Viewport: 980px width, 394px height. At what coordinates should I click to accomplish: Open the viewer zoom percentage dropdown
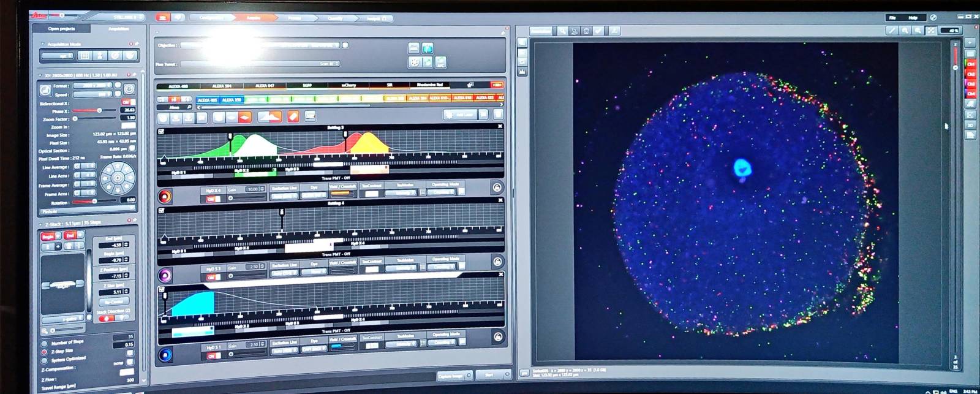pyautogui.click(x=951, y=30)
